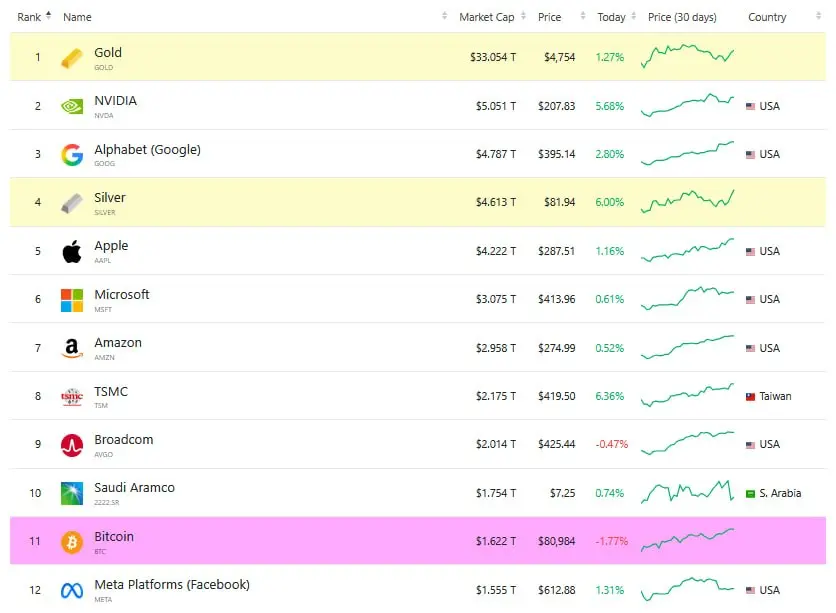The height and width of the screenshot is (613, 836).
Task: Click the USA flag in Broadcom row
Action: 750,445
